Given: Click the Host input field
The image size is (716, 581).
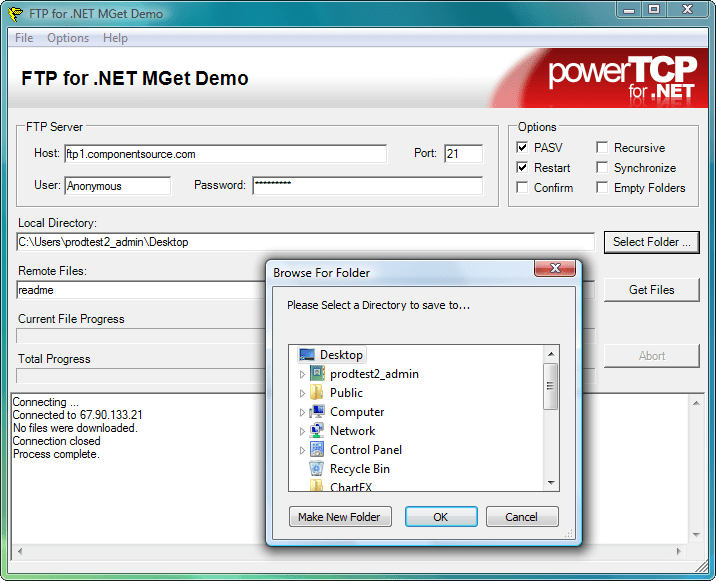Looking at the screenshot, I should pos(226,154).
